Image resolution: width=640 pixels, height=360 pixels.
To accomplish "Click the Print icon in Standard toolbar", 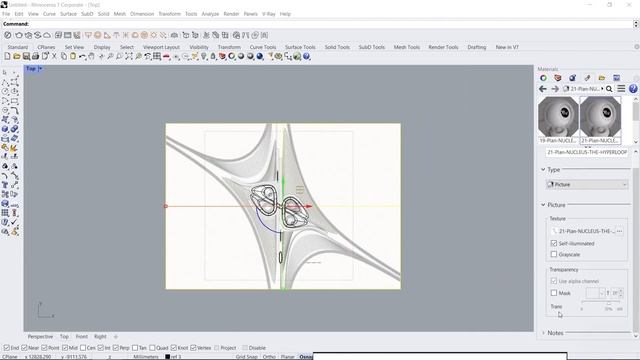I will (36, 56).
